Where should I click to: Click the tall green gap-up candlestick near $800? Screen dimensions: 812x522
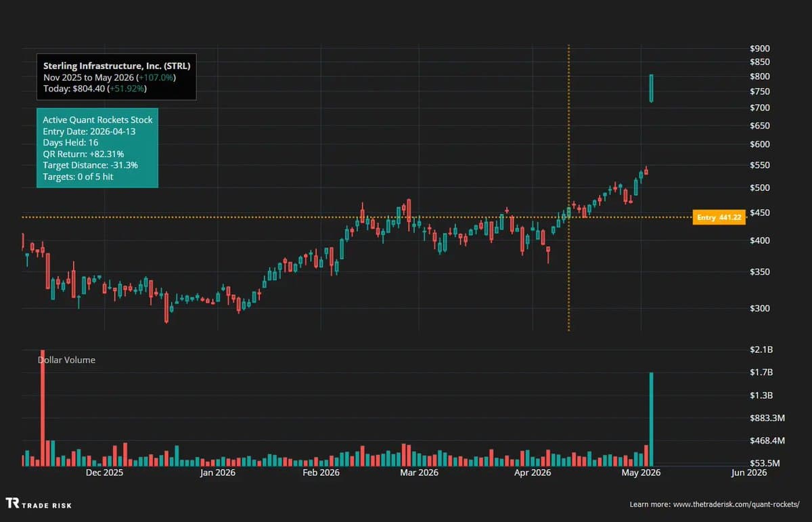point(651,89)
